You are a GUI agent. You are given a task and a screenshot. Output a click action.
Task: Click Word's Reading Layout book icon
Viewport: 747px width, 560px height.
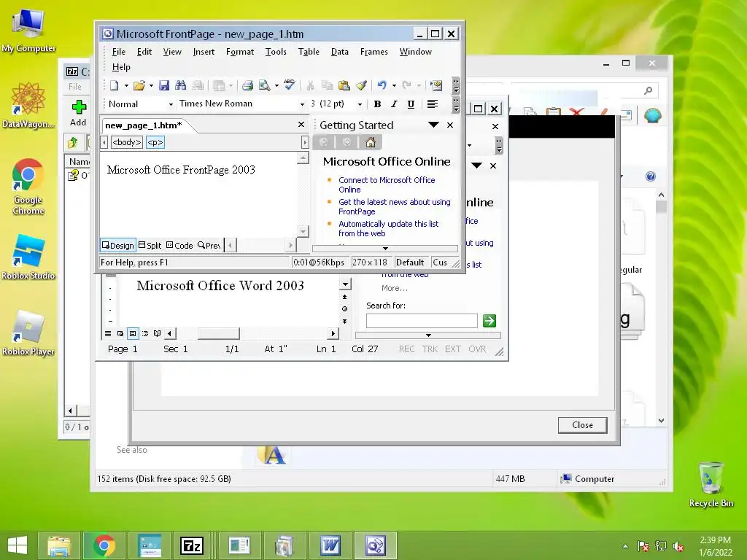coord(158,333)
